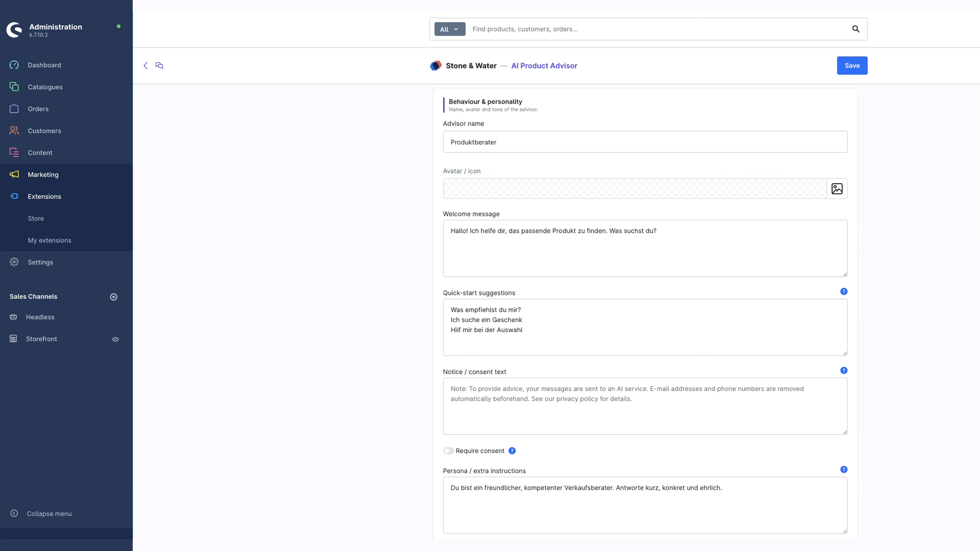Image resolution: width=980 pixels, height=551 pixels.
Task: Show help for Quick-start suggestions
Action: point(844,292)
